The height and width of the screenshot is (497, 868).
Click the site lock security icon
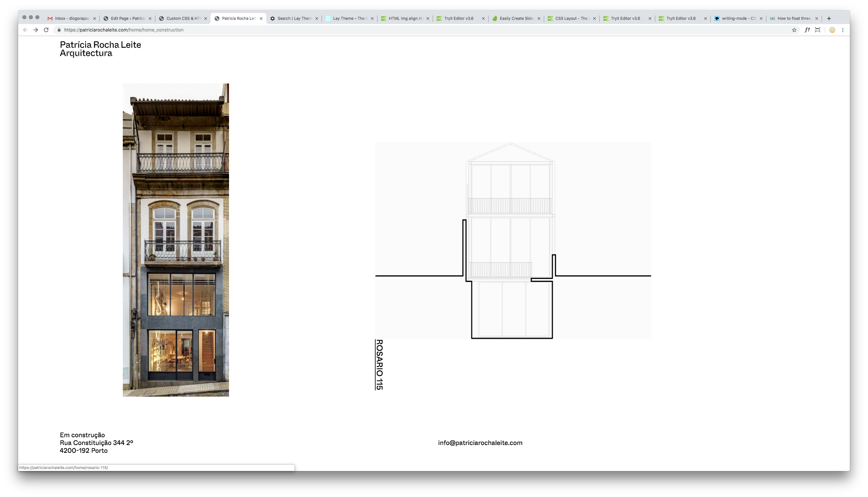tap(59, 30)
